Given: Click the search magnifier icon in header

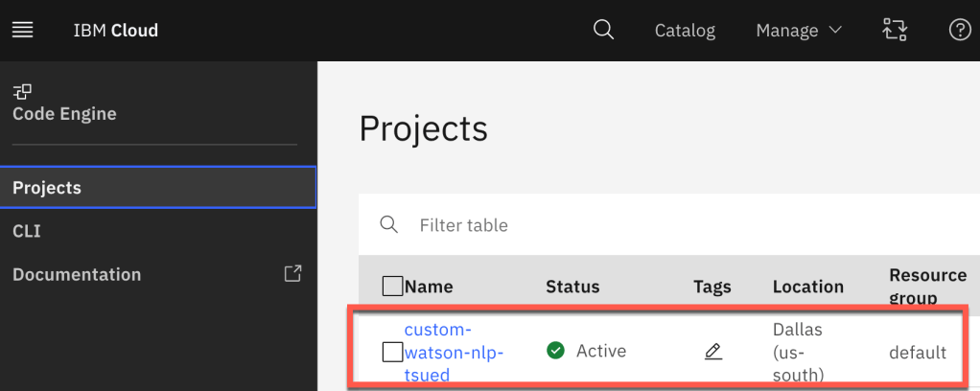Looking at the screenshot, I should pos(603,30).
